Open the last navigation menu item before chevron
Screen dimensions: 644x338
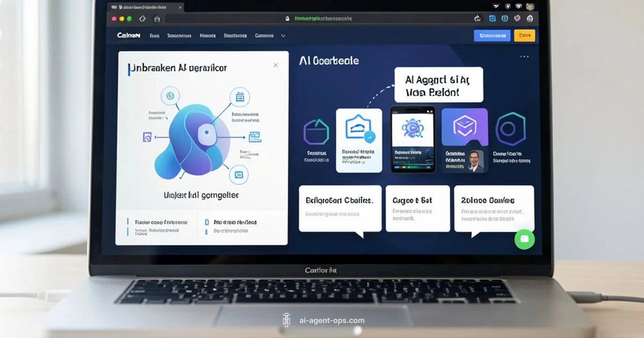(x=264, y=36)
